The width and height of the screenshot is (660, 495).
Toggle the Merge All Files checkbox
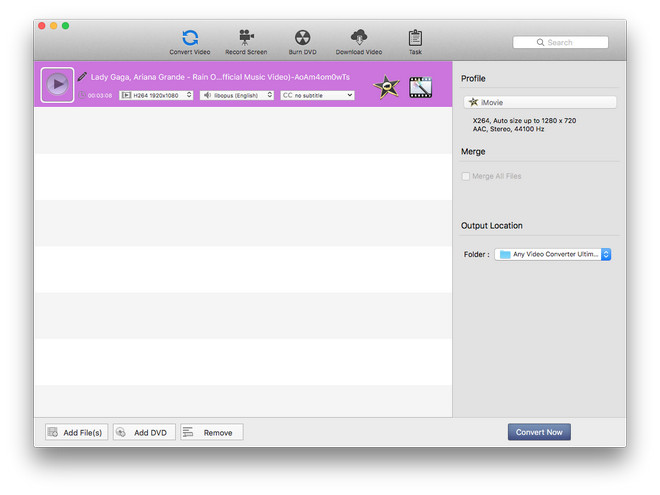(x=466, y=176)
